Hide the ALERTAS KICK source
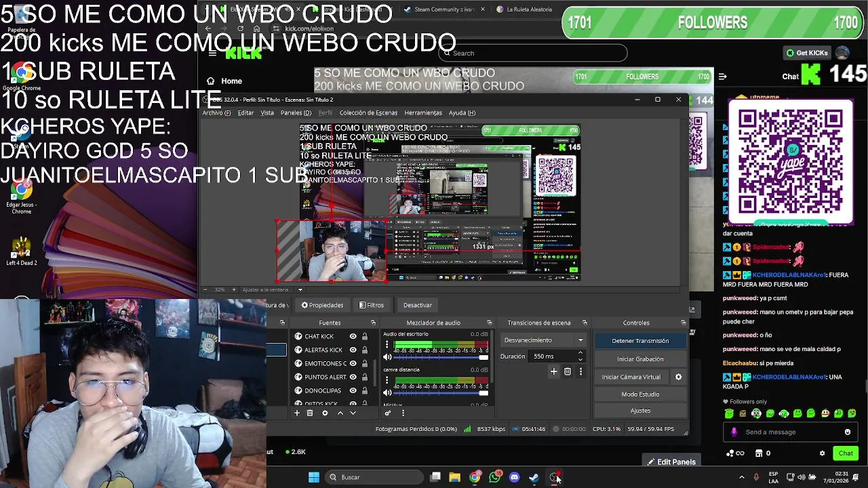This screenshot has width=868, height=488. click(x=353, y=350)
